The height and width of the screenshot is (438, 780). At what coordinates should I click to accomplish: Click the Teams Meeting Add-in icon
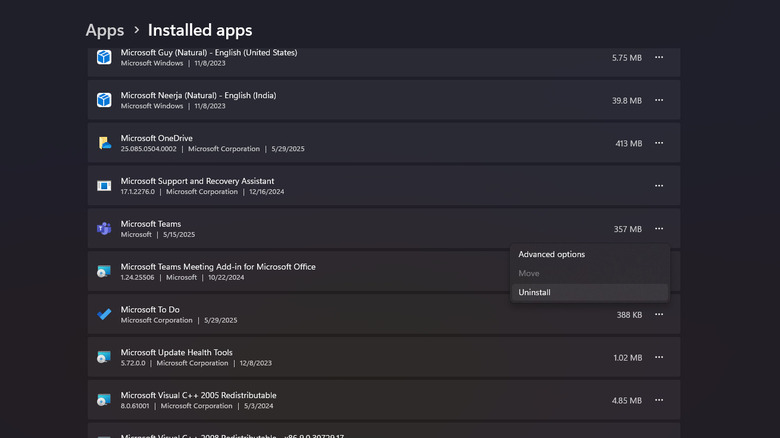104,272
